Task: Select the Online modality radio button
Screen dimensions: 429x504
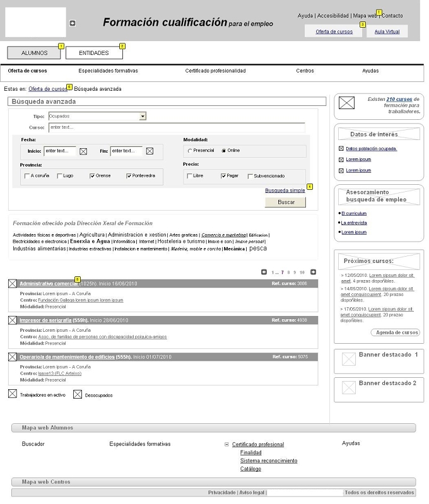Action: pyautogui.click(x=223, y=151)
